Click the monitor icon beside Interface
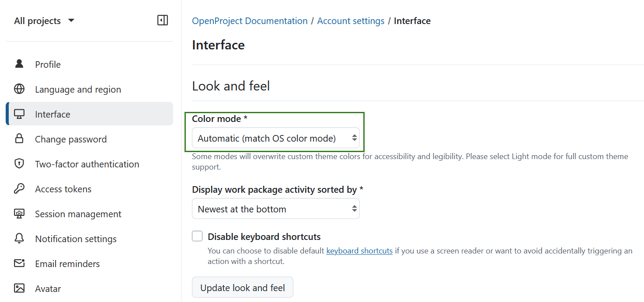This screenshot has width=644, height=302. pyautogui.click(x=19, y=114)
